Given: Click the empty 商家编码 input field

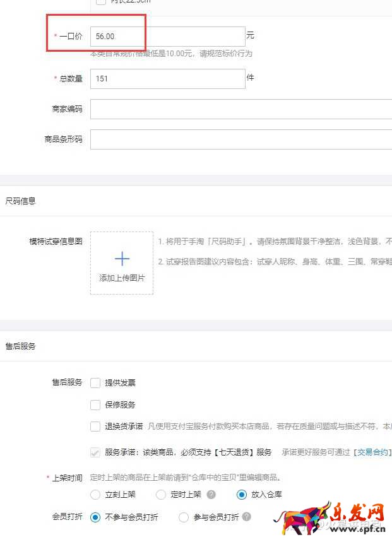Looking at the screenshot, I should click(x=240, y=109).
